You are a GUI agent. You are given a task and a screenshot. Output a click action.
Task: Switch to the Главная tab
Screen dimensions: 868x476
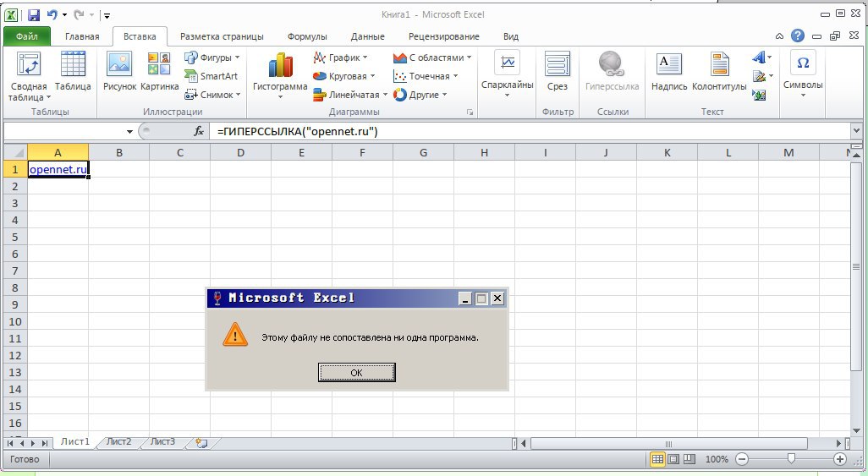(x=82, y=36)
